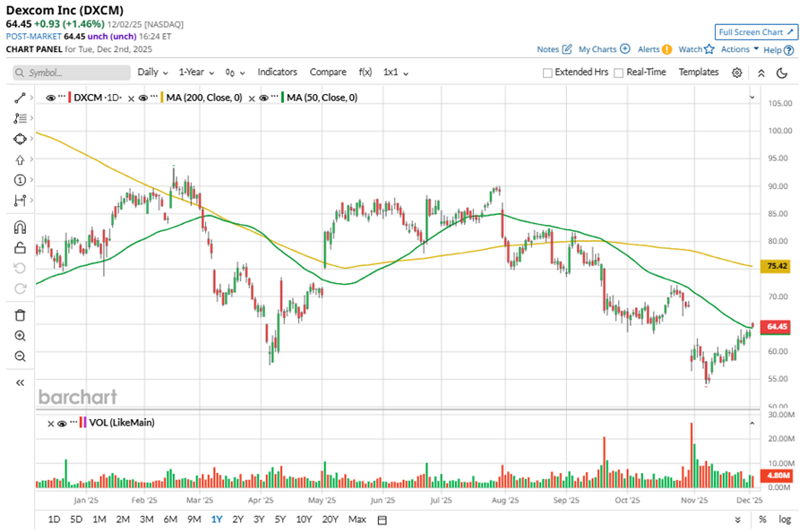Remove the MA 50 indicator
The height and width of the screenshot is (532, 808).
pos(252,99)
